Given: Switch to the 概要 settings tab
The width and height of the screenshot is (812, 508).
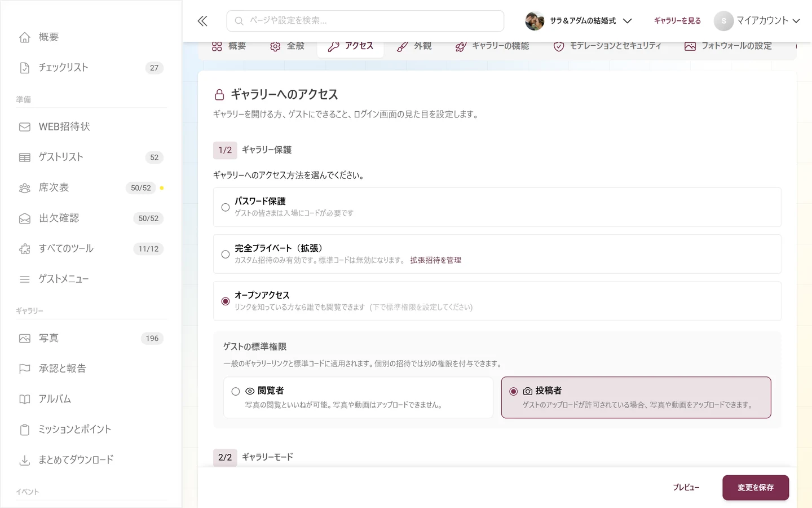Looking at the screenshot, I should (229, 46).
